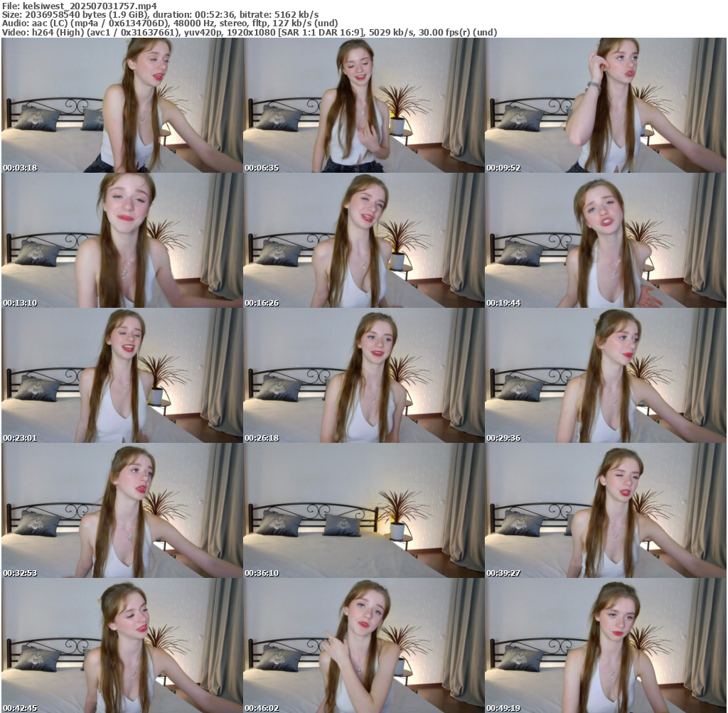Click the preview frame at 00:26:18
This screenshot has width=728, height=713.
click(364, 375)
